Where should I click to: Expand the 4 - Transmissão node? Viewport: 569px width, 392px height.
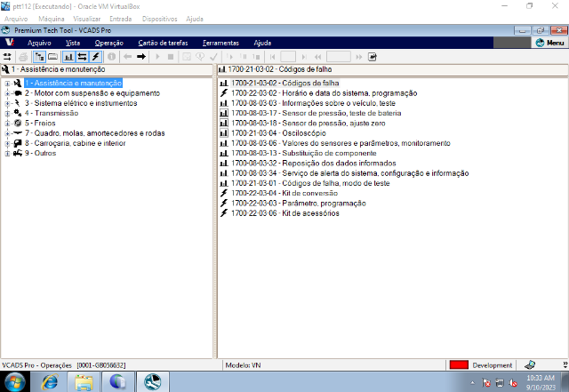(x=7, y=113)
